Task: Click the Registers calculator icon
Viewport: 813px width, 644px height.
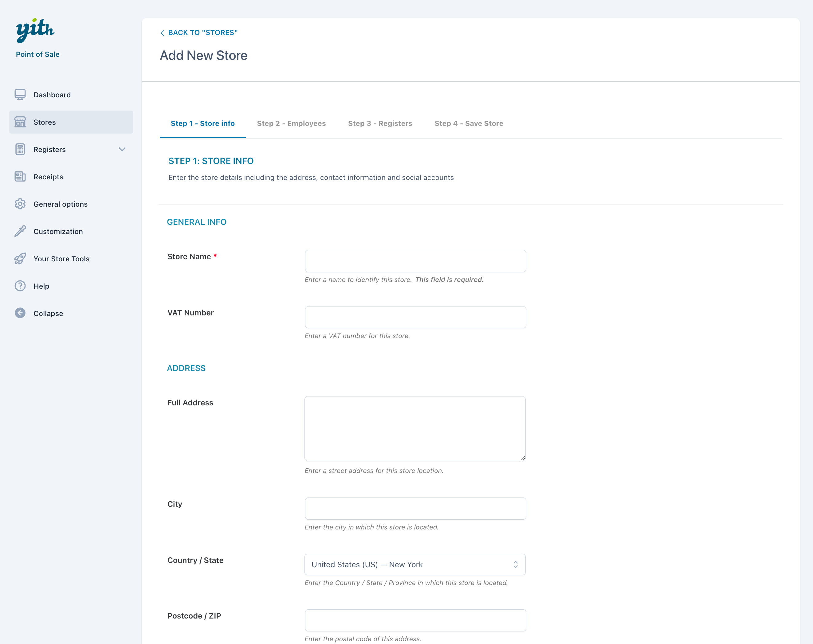Action: pos(20,149)
